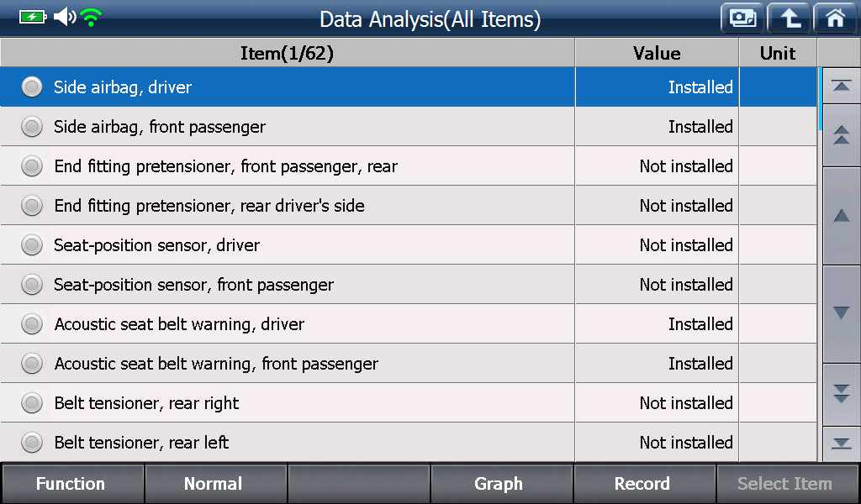Return to home screen via house icon
Screen dimensions: 861x504
pyautogui.click(x=835, y=18)
